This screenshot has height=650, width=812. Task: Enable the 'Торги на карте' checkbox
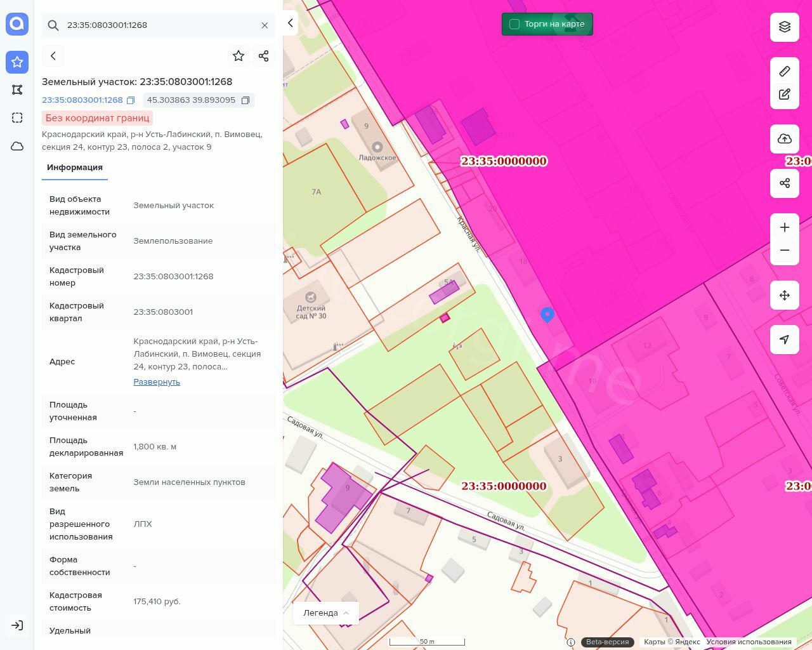[x=514, y=24]
